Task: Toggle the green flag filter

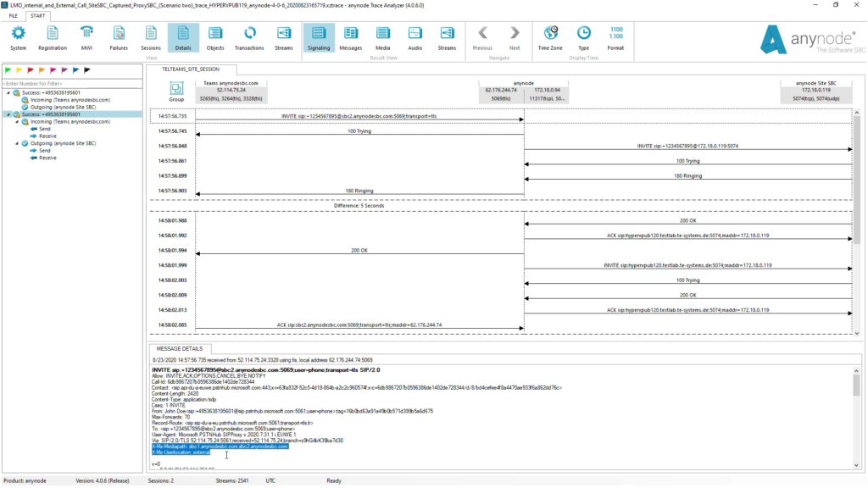Action: (x=8, y=70)
